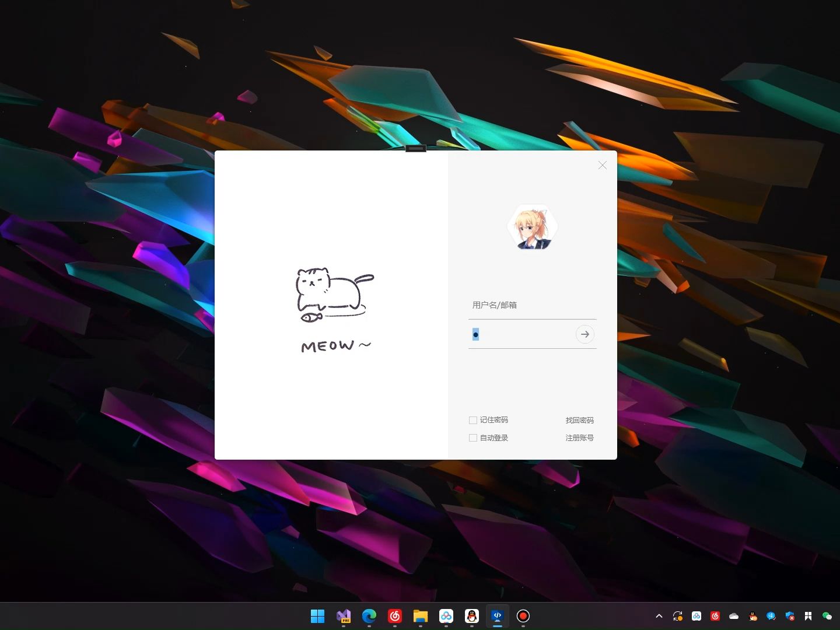Open Microsoft Edge from taskbar
Viewport: 840px width, 630px height.
coord(369,616)
